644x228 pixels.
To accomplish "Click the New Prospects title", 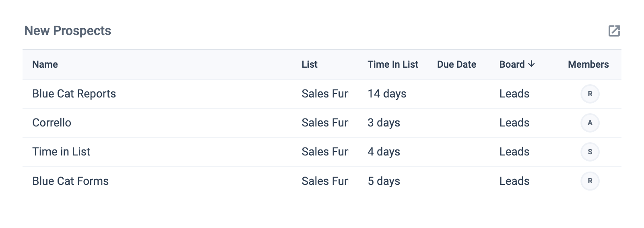I will (68, 31).
